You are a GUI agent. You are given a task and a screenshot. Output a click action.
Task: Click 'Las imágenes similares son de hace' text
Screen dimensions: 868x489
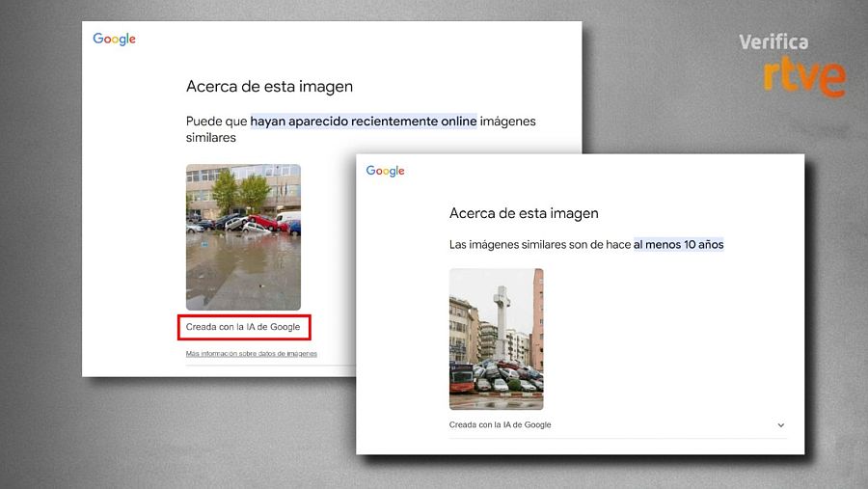[540, 244]
